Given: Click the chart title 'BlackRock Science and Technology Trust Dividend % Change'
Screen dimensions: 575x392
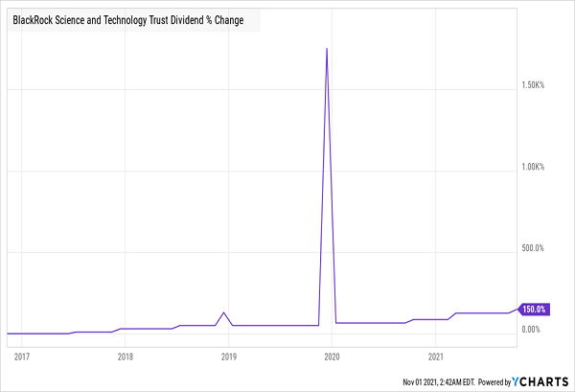Looking at the screenshot, I should [128, 20].
